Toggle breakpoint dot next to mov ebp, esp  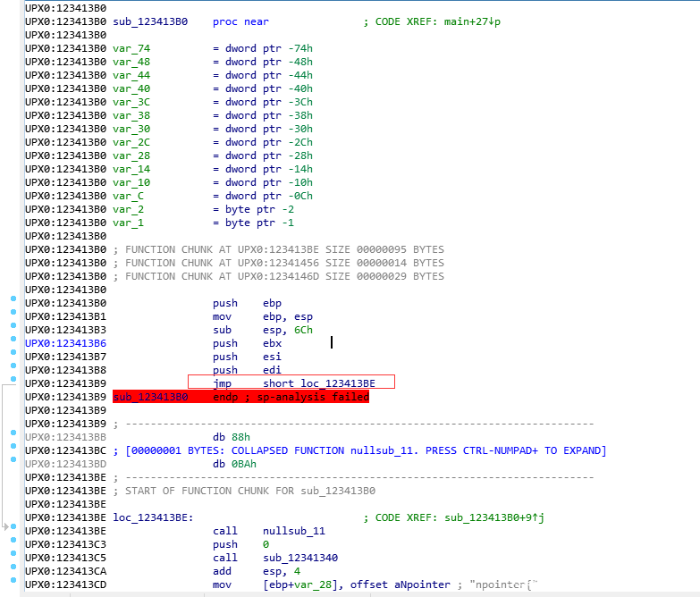pos(13,312)
